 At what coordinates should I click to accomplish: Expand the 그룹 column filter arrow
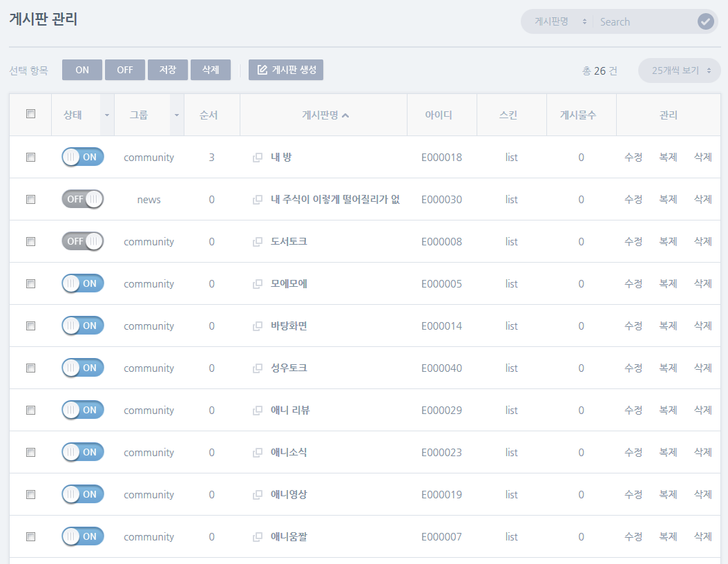tap(177, 115)
